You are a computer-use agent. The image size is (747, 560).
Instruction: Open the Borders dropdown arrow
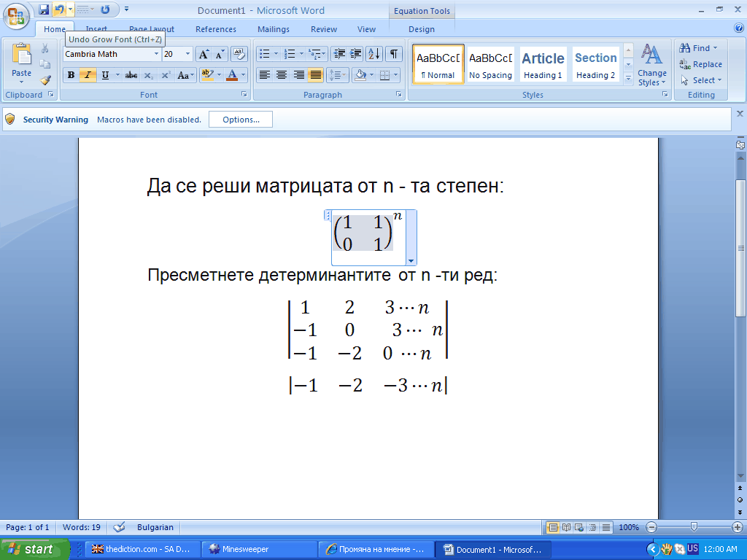coord(395,75)
